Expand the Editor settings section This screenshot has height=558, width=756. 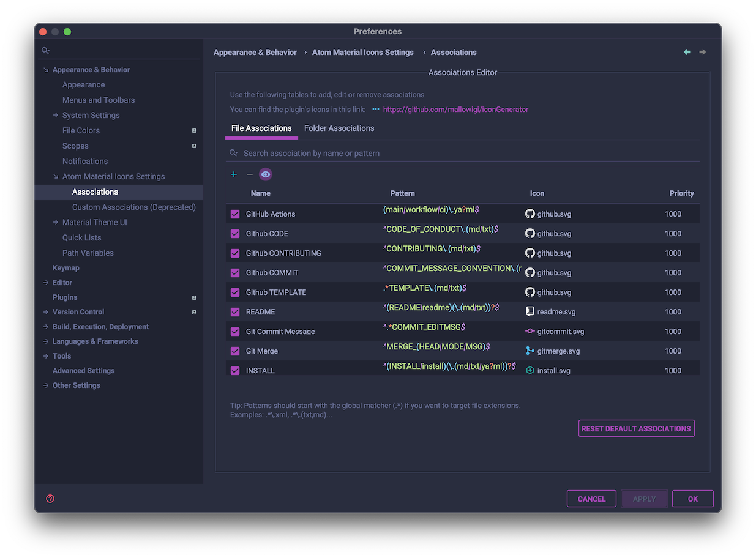click(x=45, y=282)
